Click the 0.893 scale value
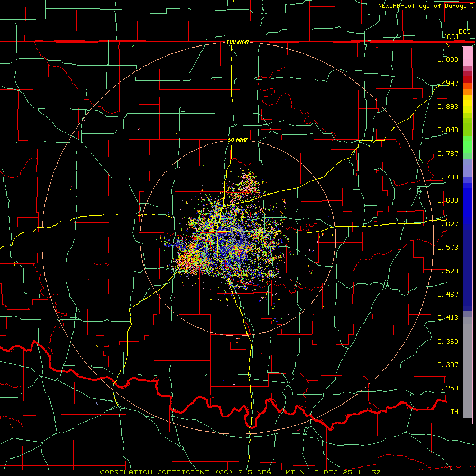 tap(448, 106)
